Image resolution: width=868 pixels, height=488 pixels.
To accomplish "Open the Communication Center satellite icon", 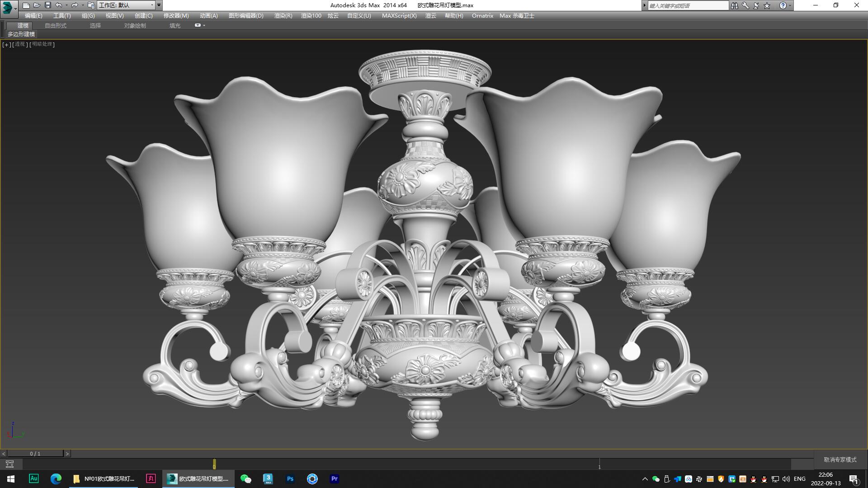I will pyautogui.click(x=755, y=5).
